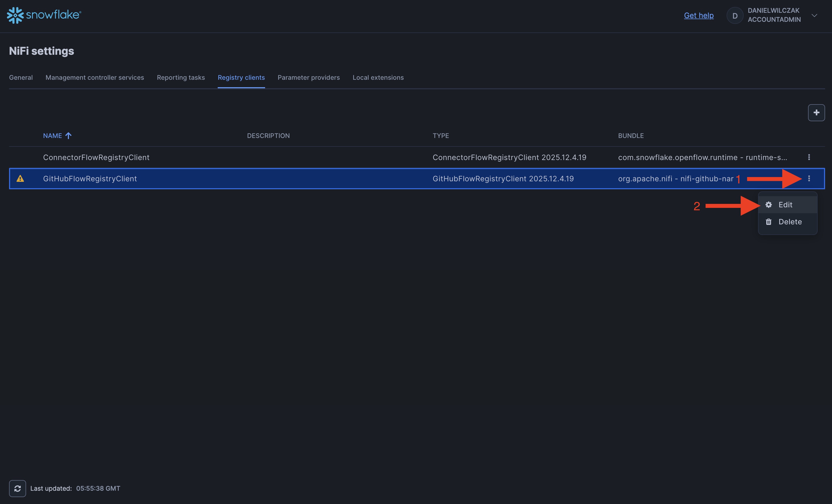Open the three-dot menu for GitHubFlowRegistryClient

(x=809, y=178)
